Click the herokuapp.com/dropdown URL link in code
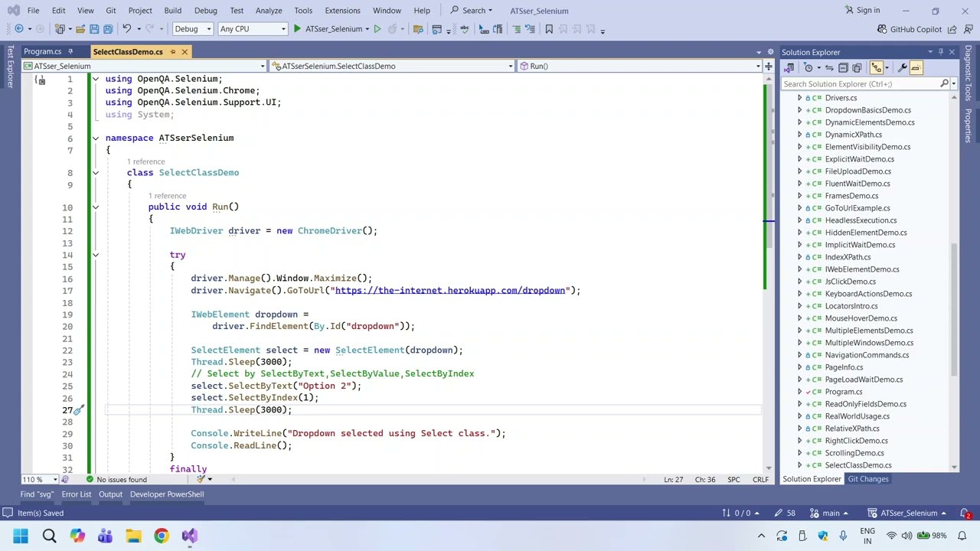980x551 pixels. (x=449, y=290)
